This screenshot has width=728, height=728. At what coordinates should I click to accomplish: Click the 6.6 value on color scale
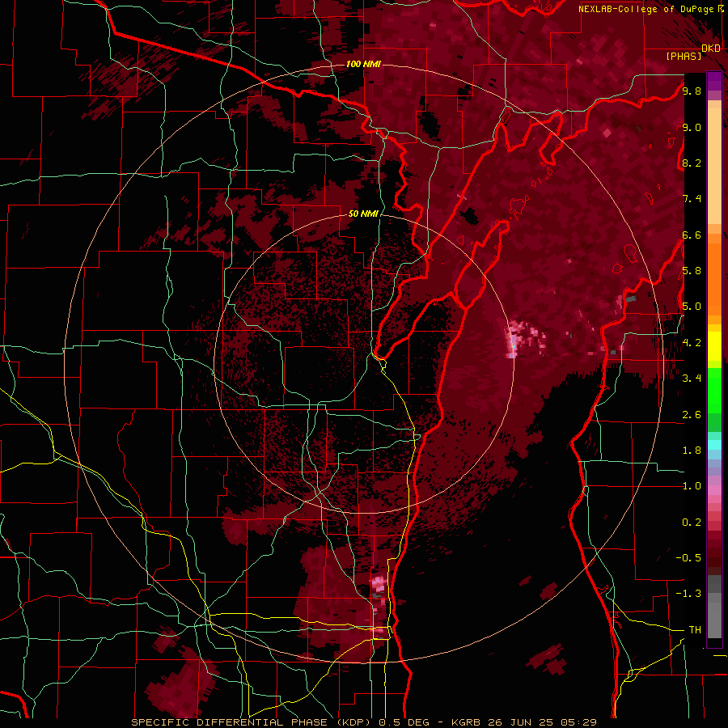point(692,235)
